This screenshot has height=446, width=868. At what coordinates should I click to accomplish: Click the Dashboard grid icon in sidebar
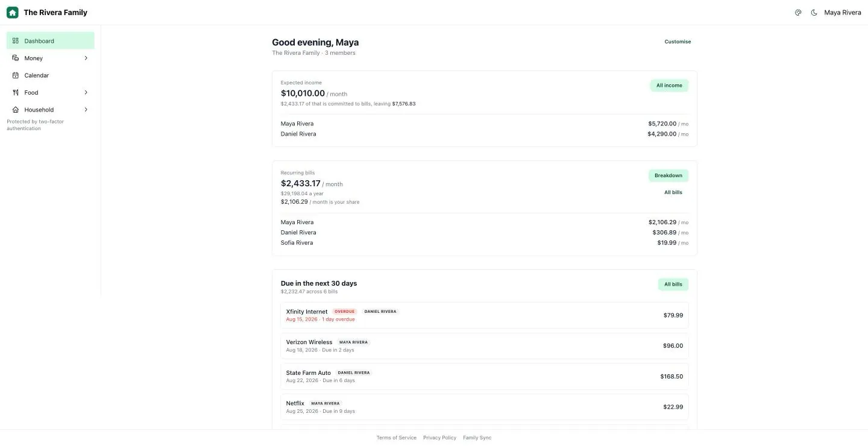(16, 41)
